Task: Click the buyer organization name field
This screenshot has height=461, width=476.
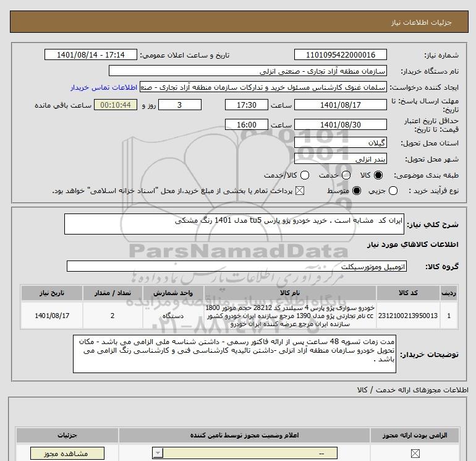Action: coord(248,71)
